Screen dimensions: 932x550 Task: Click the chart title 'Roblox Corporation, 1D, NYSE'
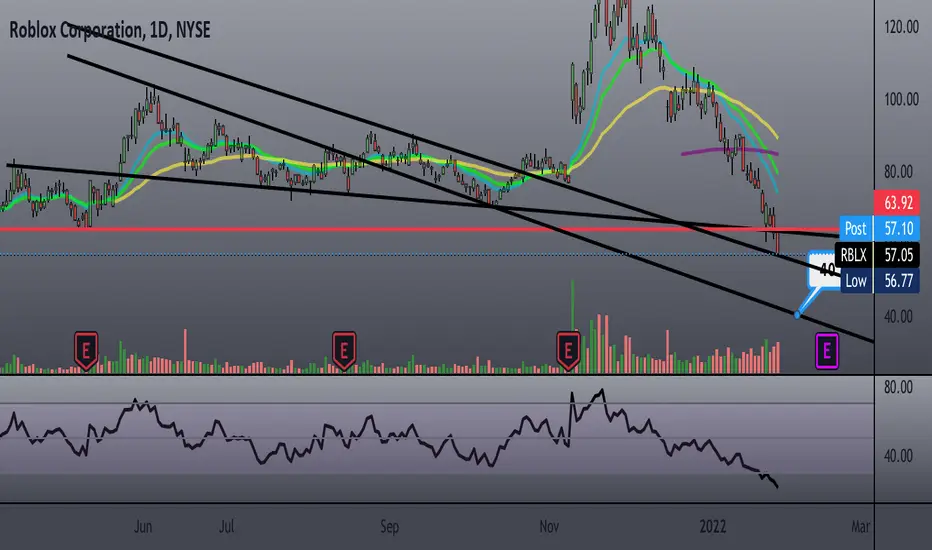click(110, 30)
